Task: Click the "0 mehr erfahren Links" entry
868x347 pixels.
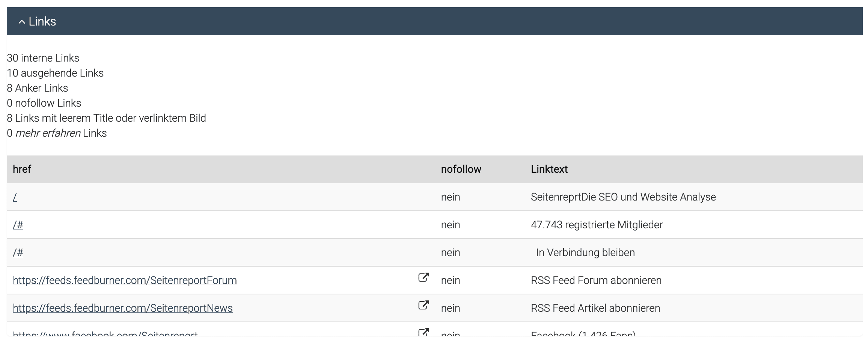Action: click(56, 133)
